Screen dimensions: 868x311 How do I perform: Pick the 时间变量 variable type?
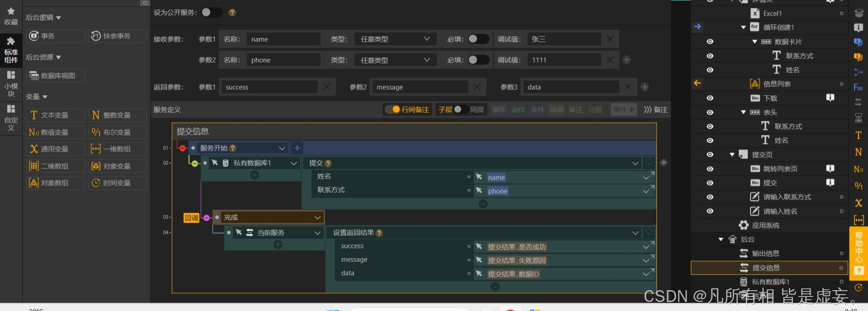(x=118, y=183)
